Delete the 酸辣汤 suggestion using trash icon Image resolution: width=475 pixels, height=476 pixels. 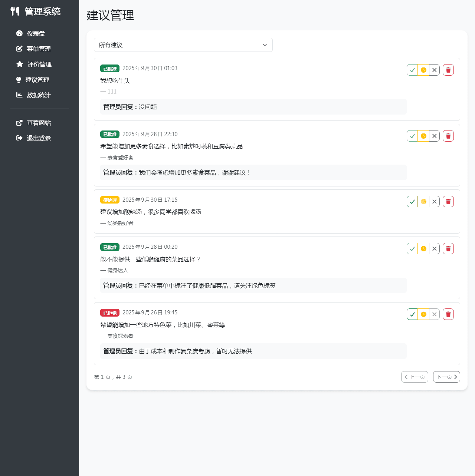coord(448,201)
